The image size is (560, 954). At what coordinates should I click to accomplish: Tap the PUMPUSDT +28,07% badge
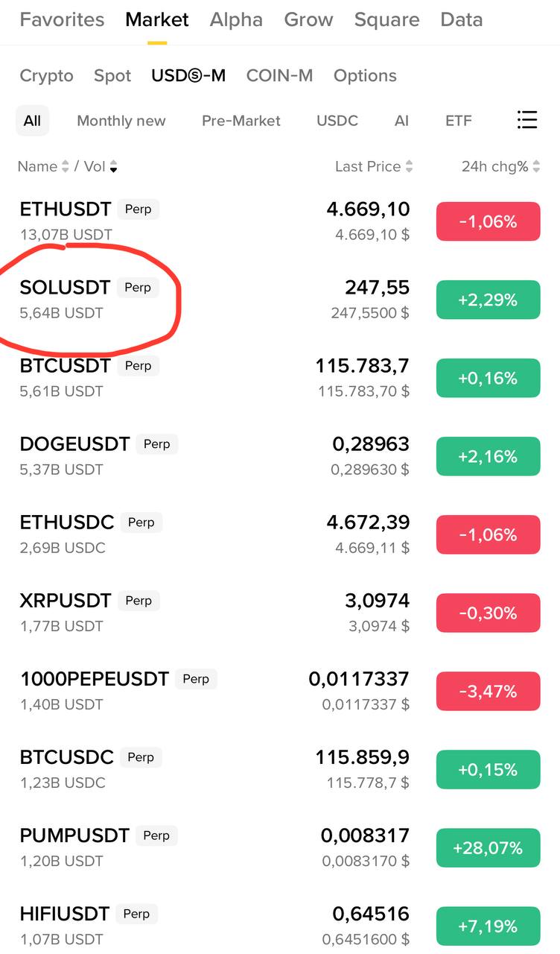coord(488,847)
